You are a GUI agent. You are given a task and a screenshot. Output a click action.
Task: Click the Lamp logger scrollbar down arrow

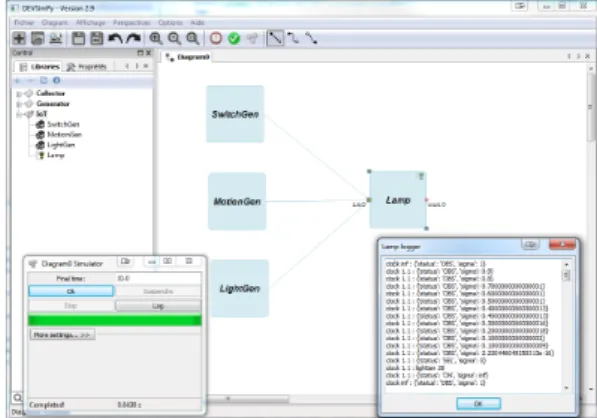[566, 388]
